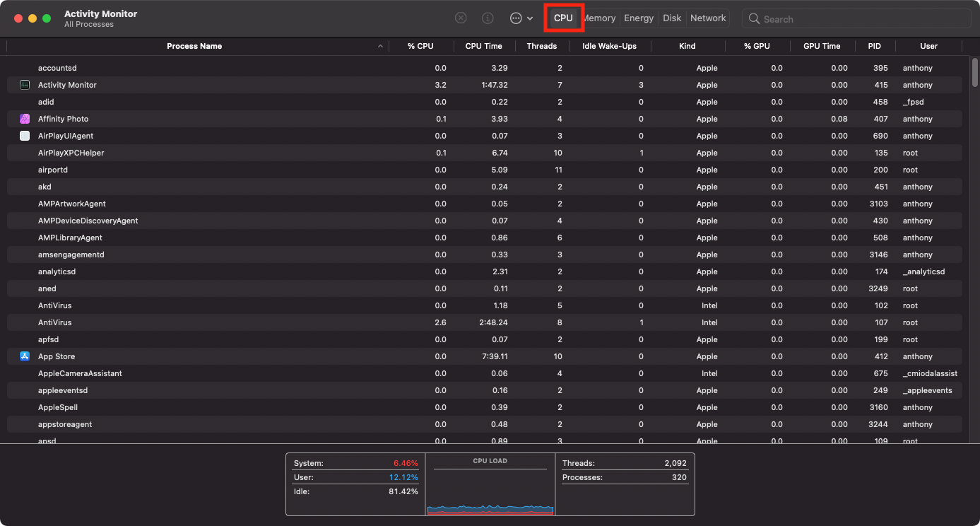This screenshot has width=980, height=526.
Task: Select the AntiVirus process with PID 107
Action: (x=485, y=322)
